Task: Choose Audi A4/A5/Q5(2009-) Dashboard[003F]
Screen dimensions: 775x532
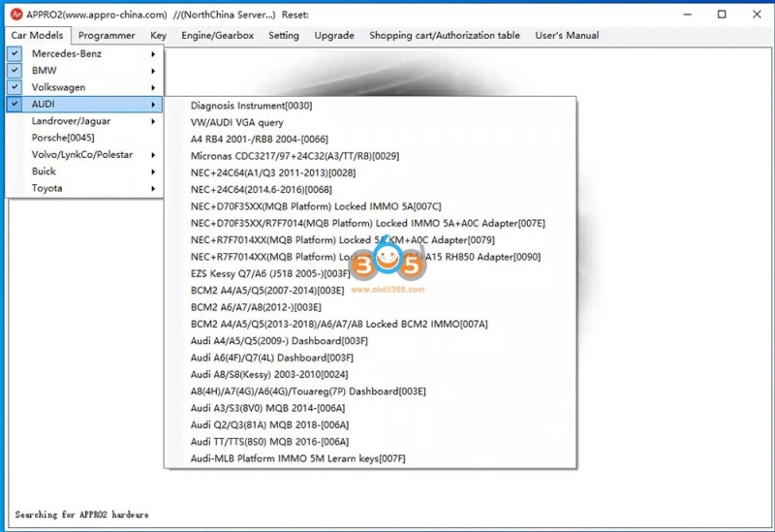Action: point(370,341)
